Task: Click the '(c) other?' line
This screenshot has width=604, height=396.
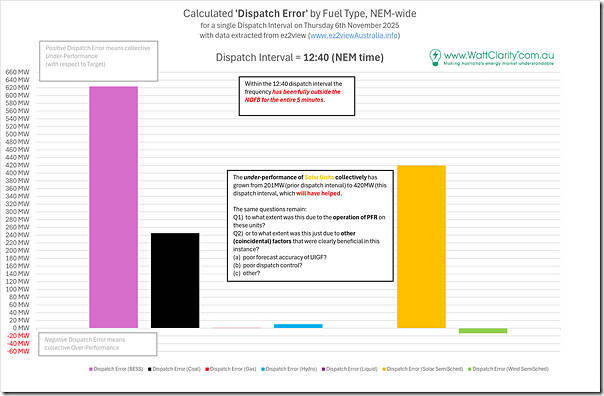Action: [247, 273]
